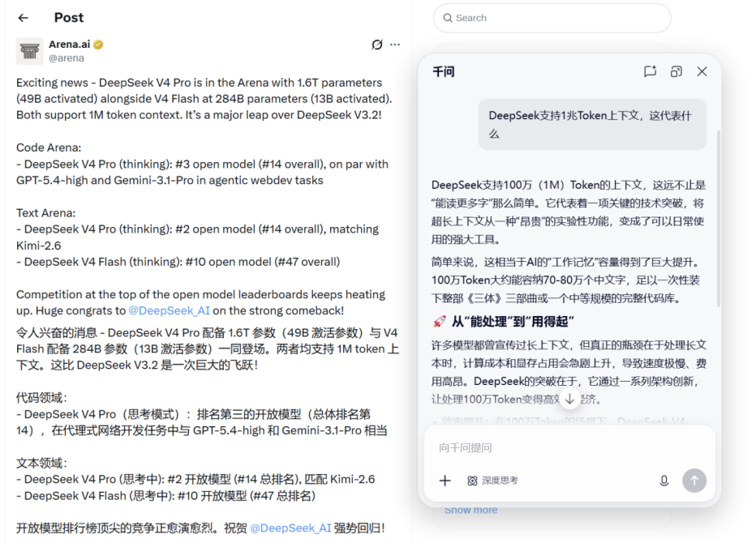
Task: Send the message with up-arrow button
Action: [694, 481]
